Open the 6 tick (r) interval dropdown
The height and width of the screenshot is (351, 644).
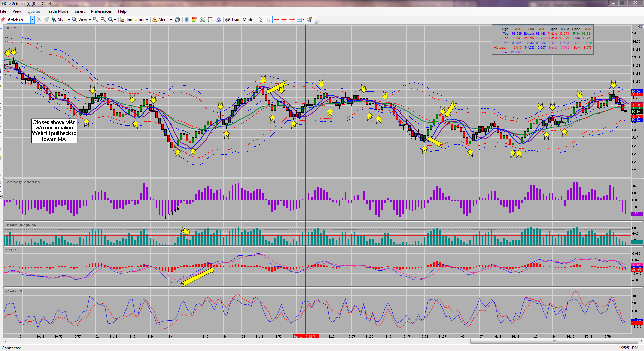(32, 20)
